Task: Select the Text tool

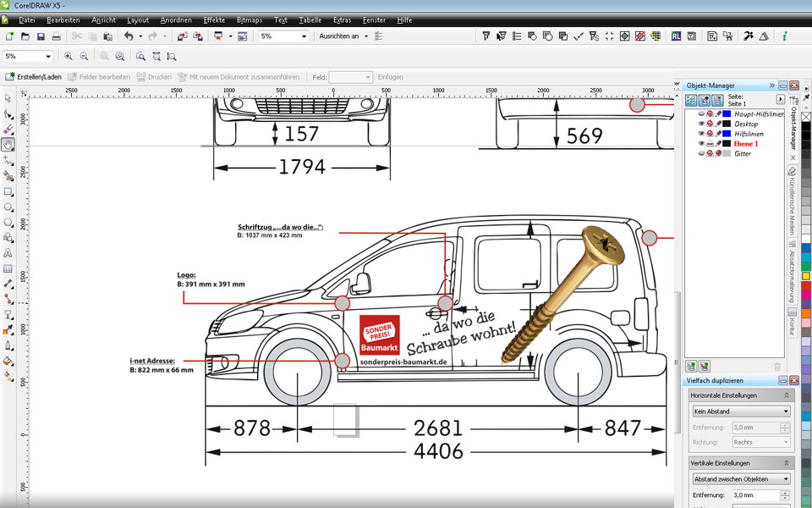Action: click(8, 253)
